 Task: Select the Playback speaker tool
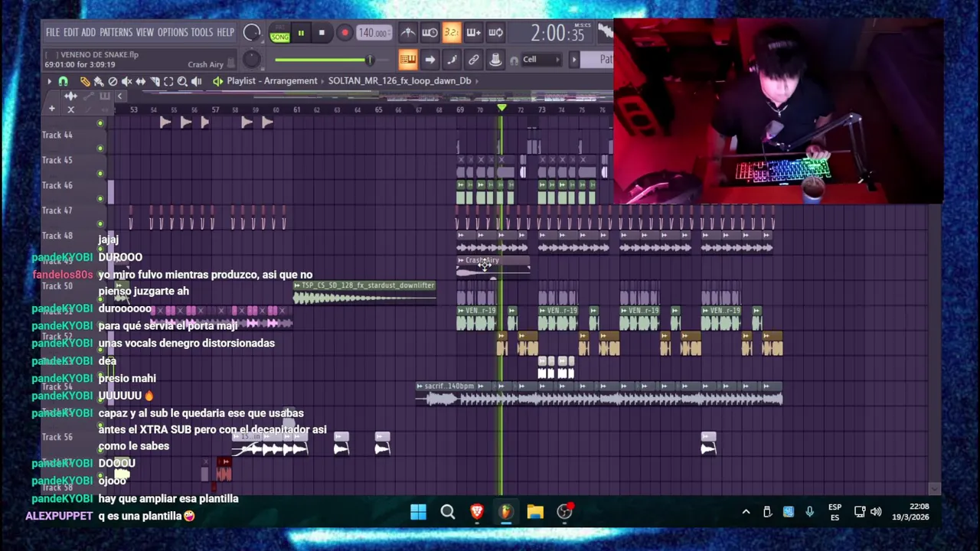(197, 81)
